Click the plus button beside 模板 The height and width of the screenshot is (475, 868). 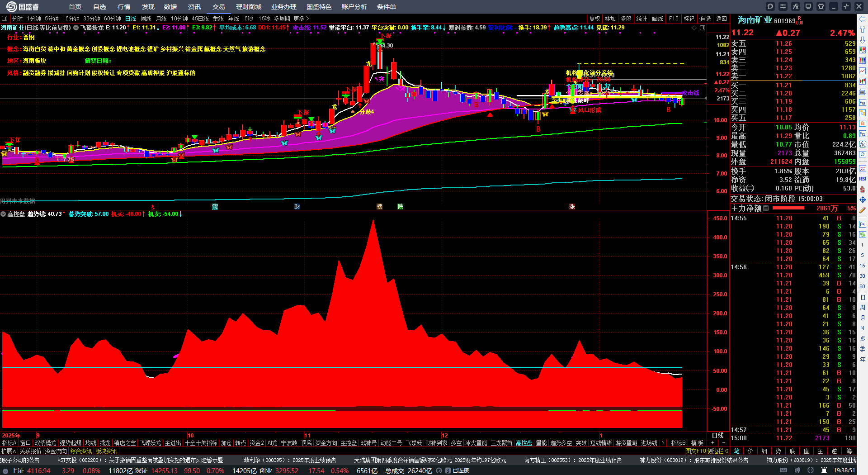(x=713, y=443)
